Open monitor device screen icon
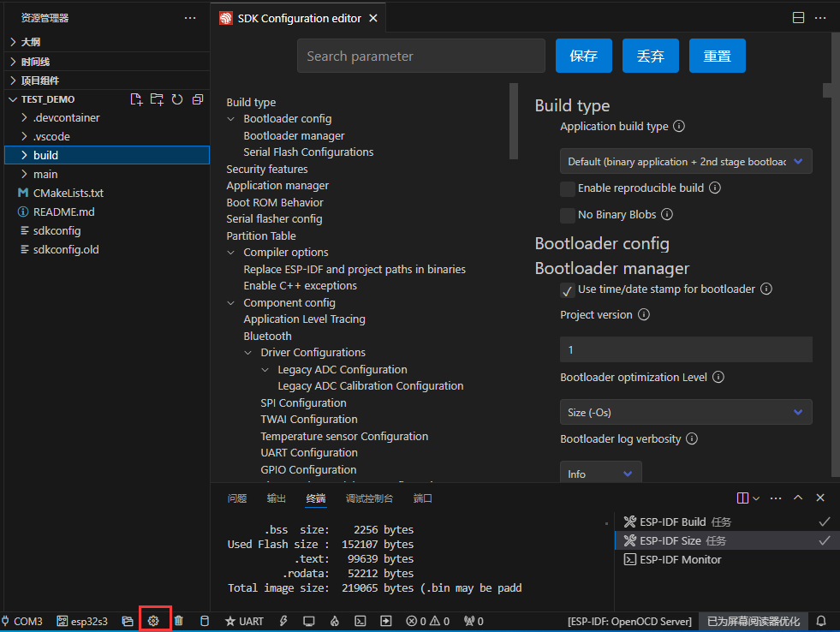The height and width of the screenshot is (632, 840). pyautogui.click(x=309, y=621)
